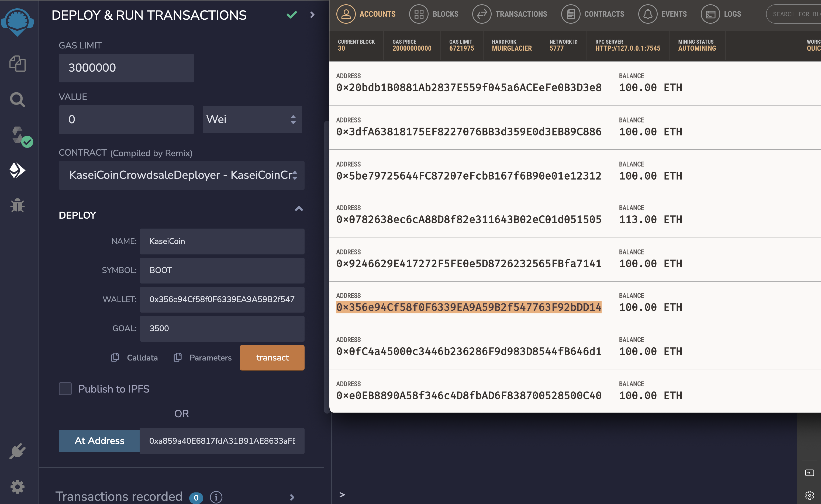Click the GOAL input field

tap(222, 328)
